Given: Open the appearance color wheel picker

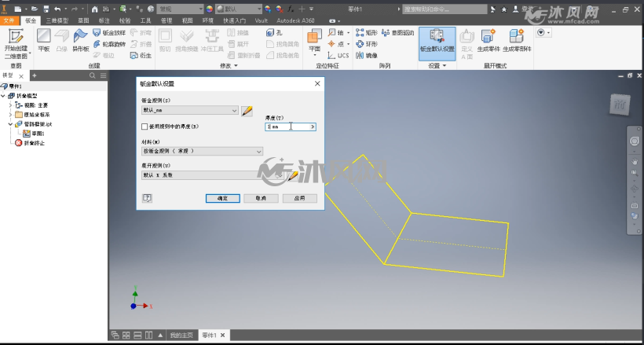Looking at the screenshot, I should pos(210,9).
